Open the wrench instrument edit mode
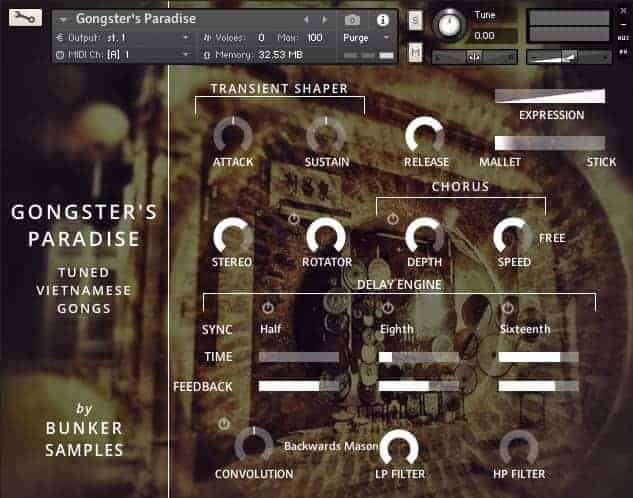The height and width of the screenshot is (498, 633). coord(25,18)
